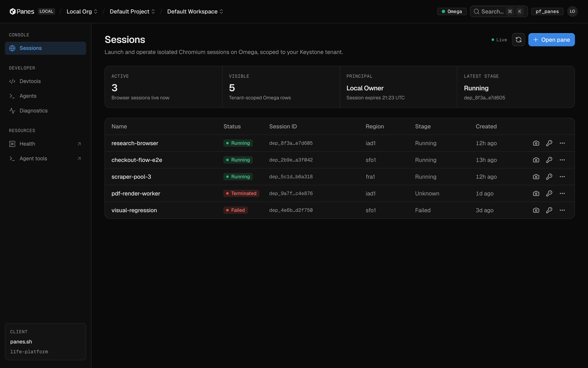Click session ID dep_4e6b…d2f750
This screenshot has width=588, height=368.
[x=291, y=210]
